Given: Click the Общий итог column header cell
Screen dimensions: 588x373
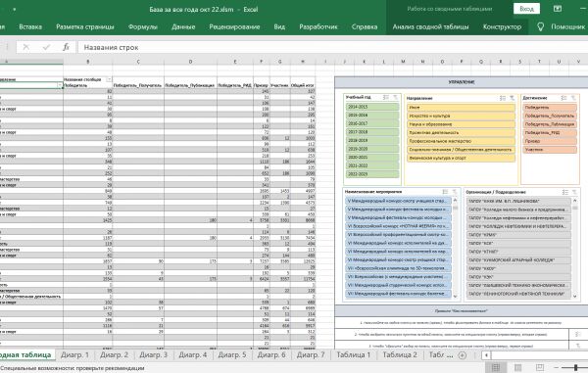Looking at the screenshot, I should tap(303, 85).
